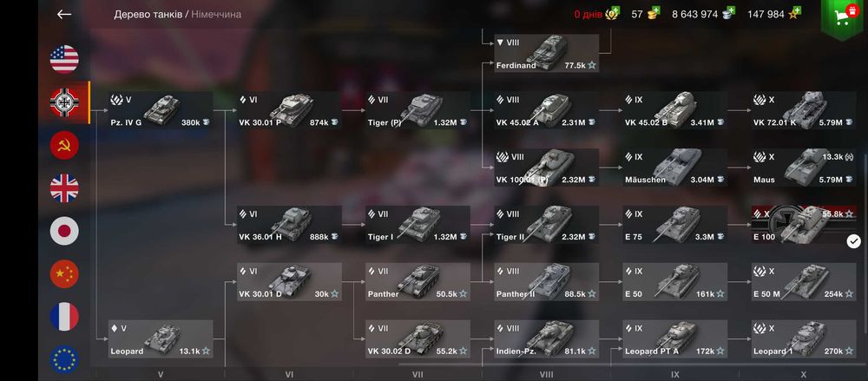This screenshot has width=868, height=381.
Task: Select the Soviet flag nation
Action: (x=64, y=145)
